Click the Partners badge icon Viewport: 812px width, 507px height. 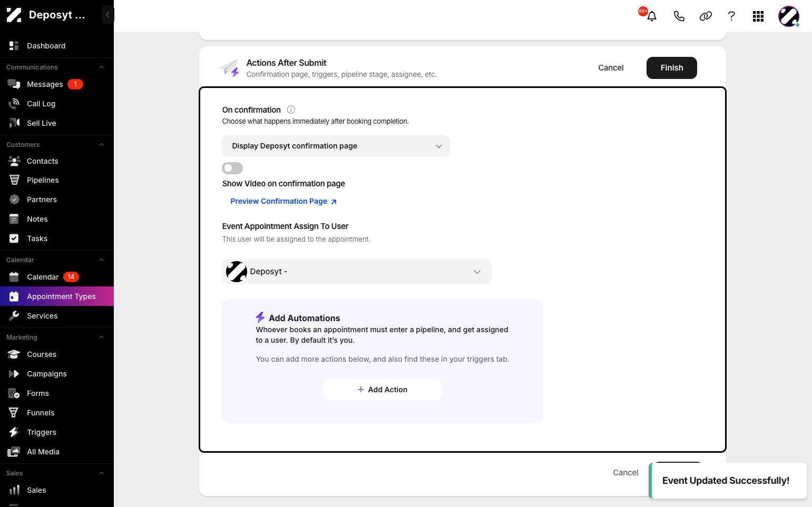tap(14, 200)
